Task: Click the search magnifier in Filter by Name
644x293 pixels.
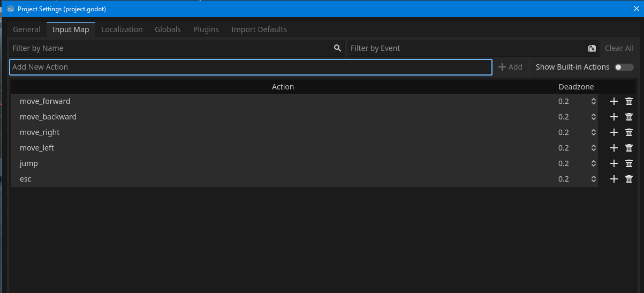Action: pos(337,48)
